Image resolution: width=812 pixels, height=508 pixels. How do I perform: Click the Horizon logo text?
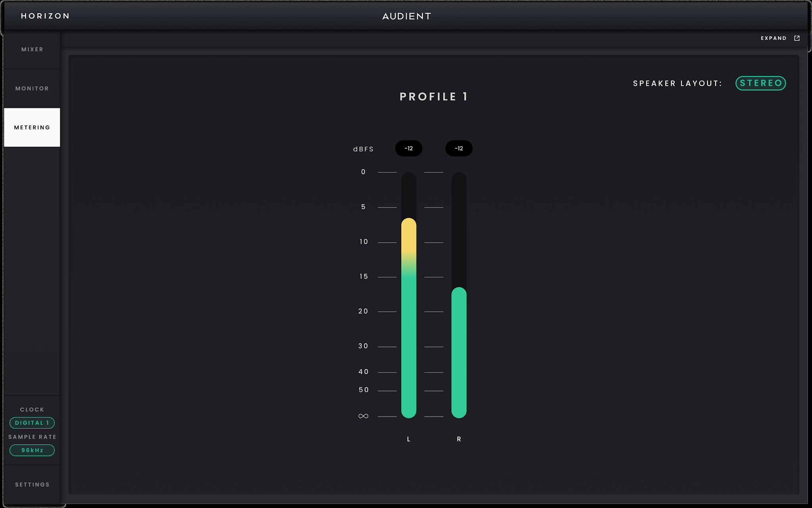coord(45,16)
